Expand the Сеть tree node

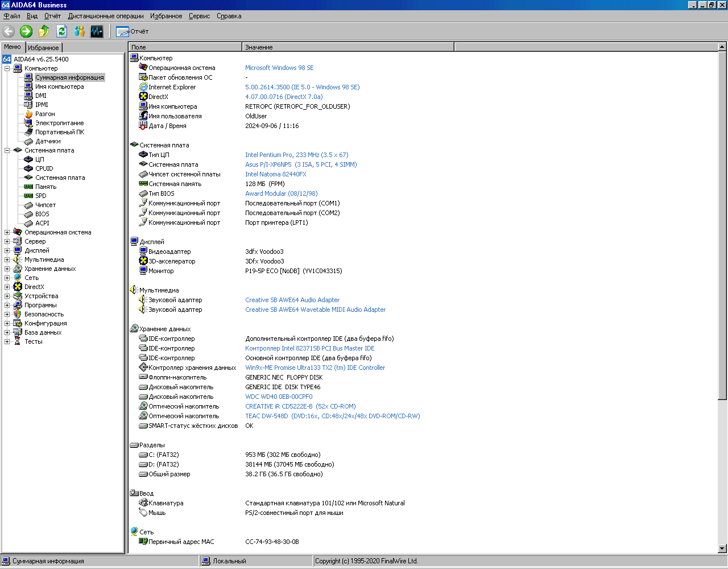[7, 278]
